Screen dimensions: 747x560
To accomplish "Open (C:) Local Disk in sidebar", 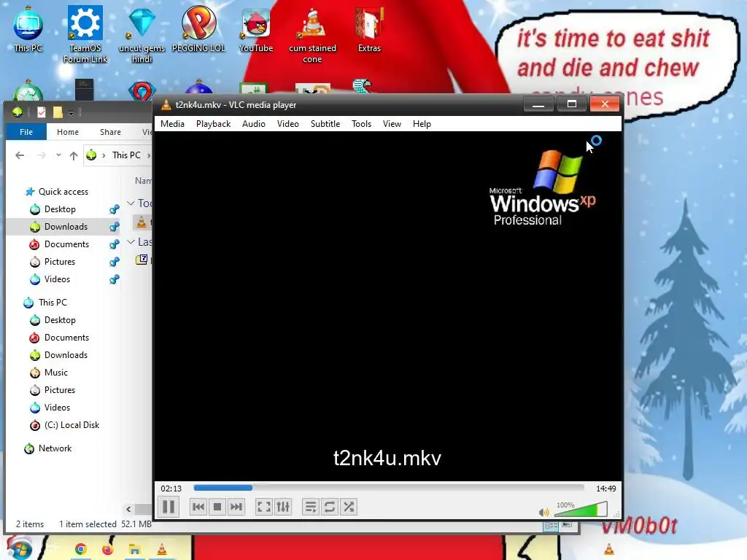I will point(71,425).
